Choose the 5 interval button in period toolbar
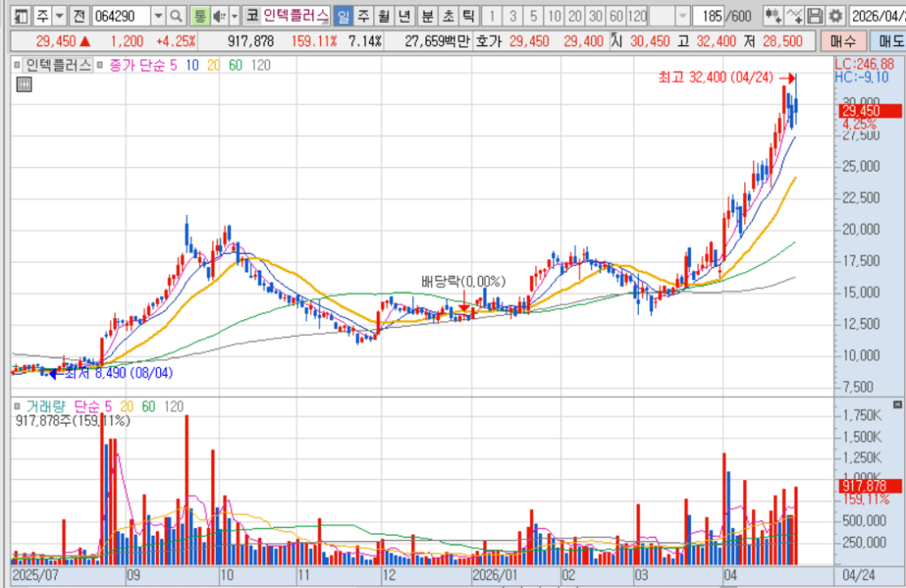The image size is (906, 588). (x=534, y=16)
